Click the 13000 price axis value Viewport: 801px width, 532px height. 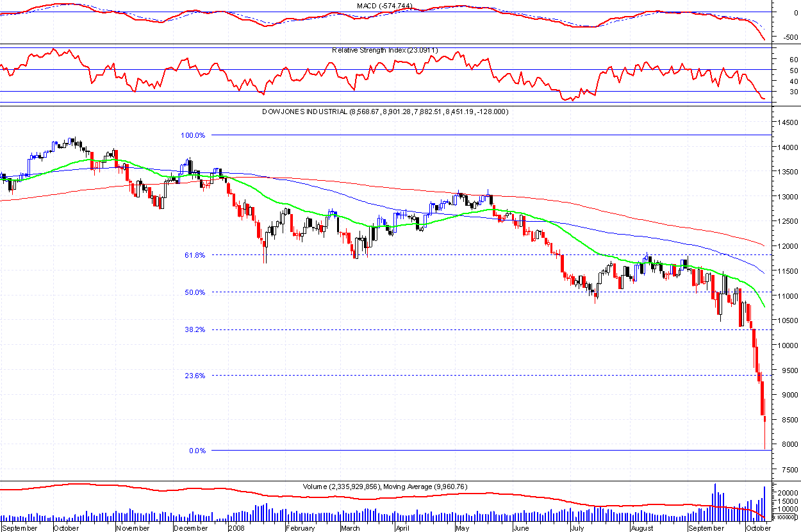point(786,197)
